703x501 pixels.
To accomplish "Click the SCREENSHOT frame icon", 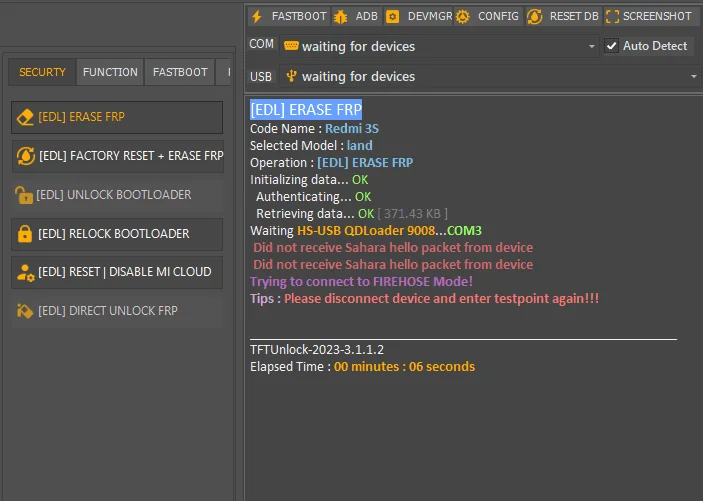I will [x=612, y=17].
